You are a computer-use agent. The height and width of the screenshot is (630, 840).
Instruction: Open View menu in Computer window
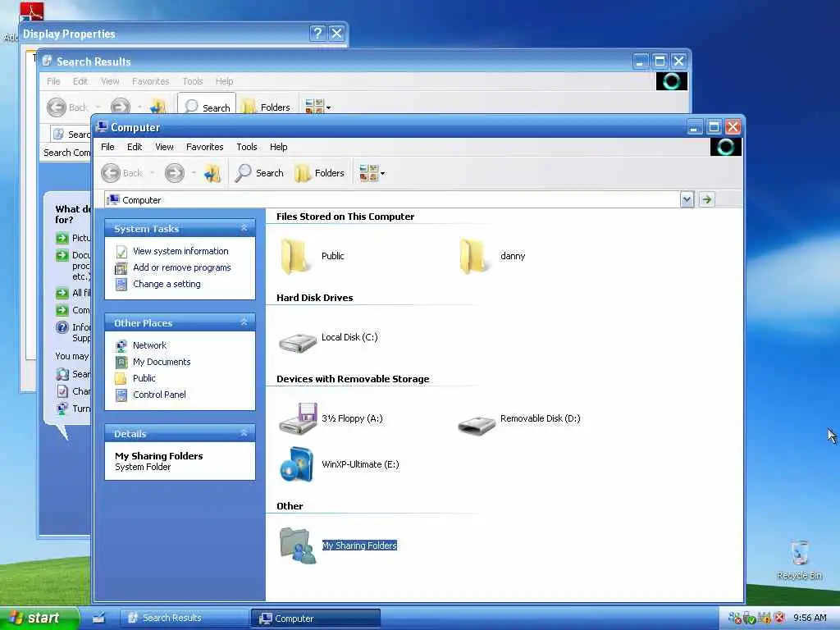(x=164, y=147)
